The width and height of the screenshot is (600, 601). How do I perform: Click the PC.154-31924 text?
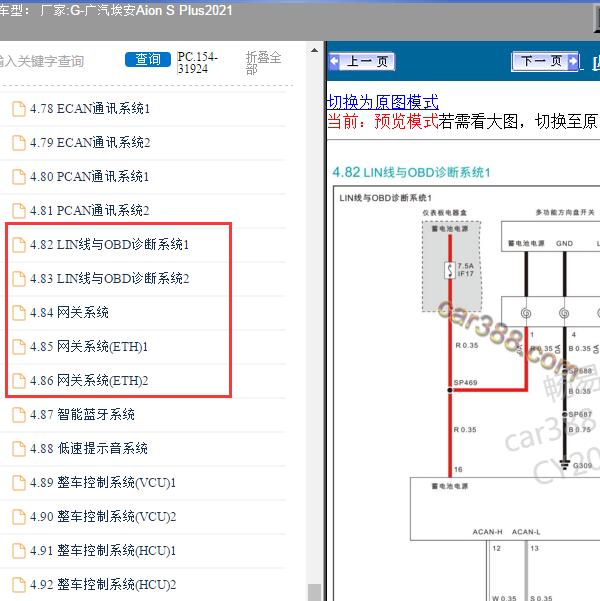[x=197, y=62]
